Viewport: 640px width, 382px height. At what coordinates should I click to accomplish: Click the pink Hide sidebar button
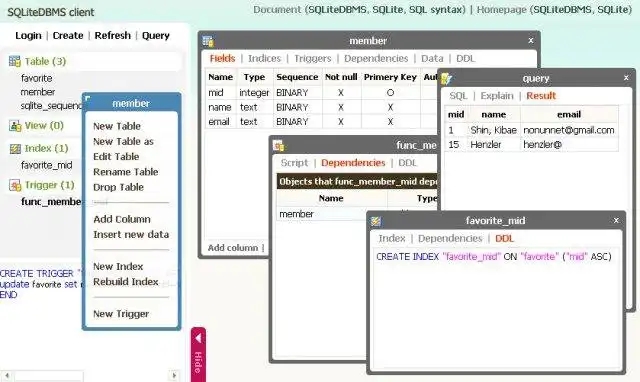[x=198, y=354]
